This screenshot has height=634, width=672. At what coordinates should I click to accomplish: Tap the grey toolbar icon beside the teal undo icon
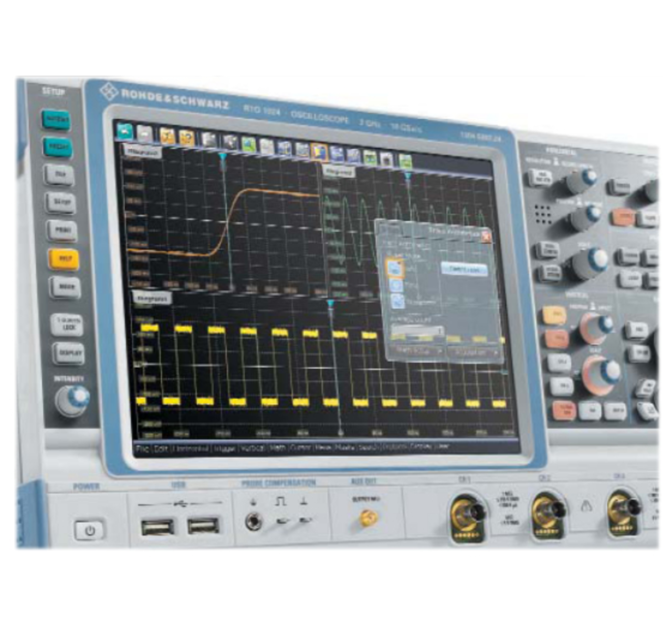(x=144, y=134)
